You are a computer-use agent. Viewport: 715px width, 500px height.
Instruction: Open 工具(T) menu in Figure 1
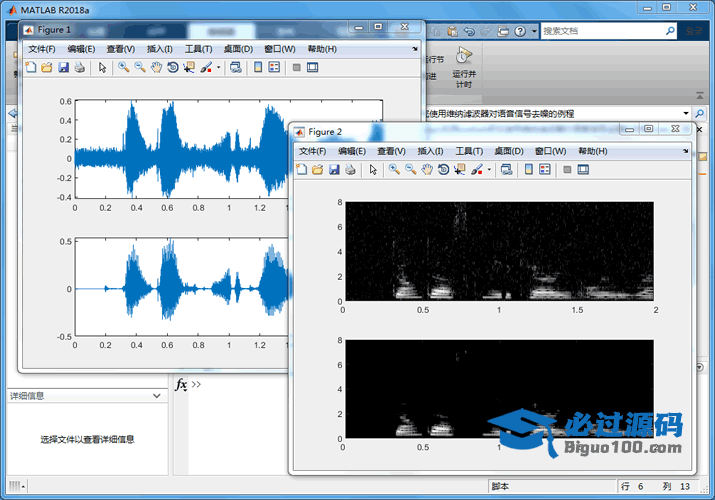pyautogui.click(x=198, y=49)
